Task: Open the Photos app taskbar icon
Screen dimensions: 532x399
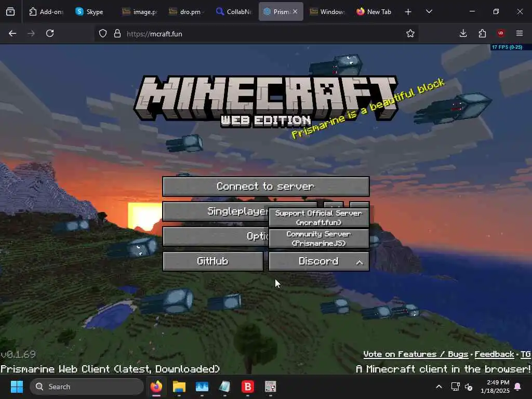Action: pyautogui.click(x=202, y=387)
